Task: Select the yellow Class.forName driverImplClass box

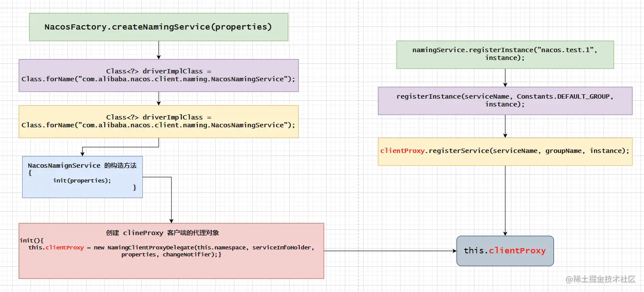Action: [x=158, y=122]
